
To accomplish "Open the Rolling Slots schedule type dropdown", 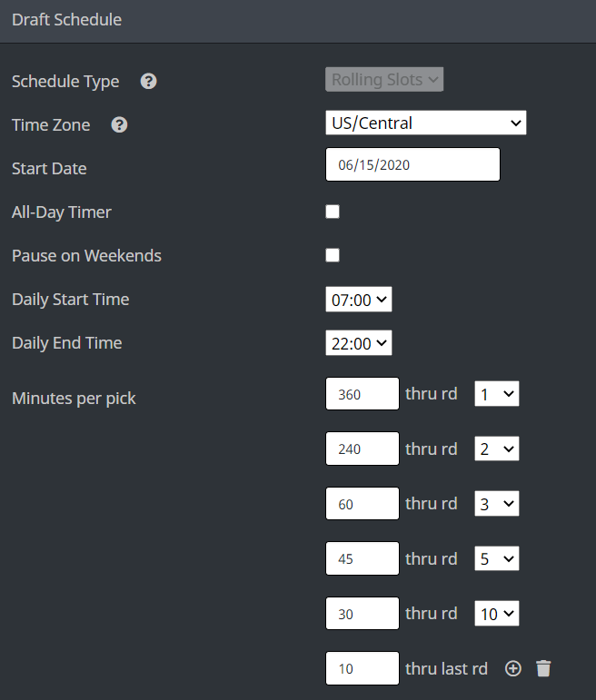I will pyautogui.click(x=384, y=80).
